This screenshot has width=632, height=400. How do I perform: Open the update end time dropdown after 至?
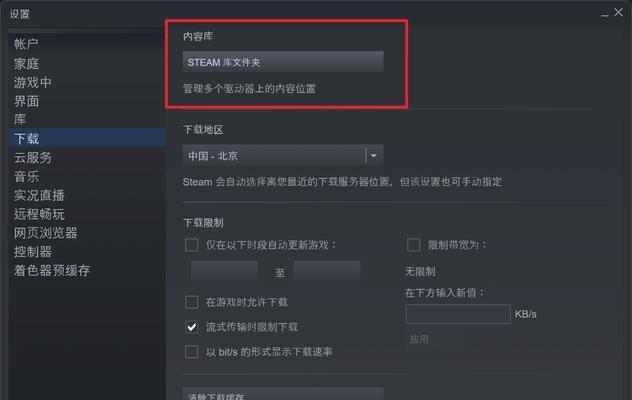pos(327,271)
